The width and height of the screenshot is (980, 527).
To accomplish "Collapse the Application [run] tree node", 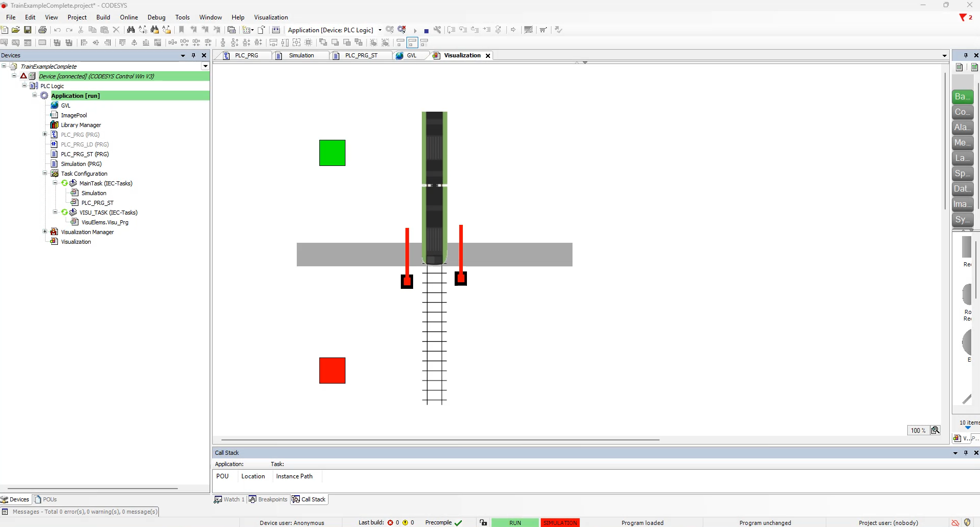I will (34, 96).
